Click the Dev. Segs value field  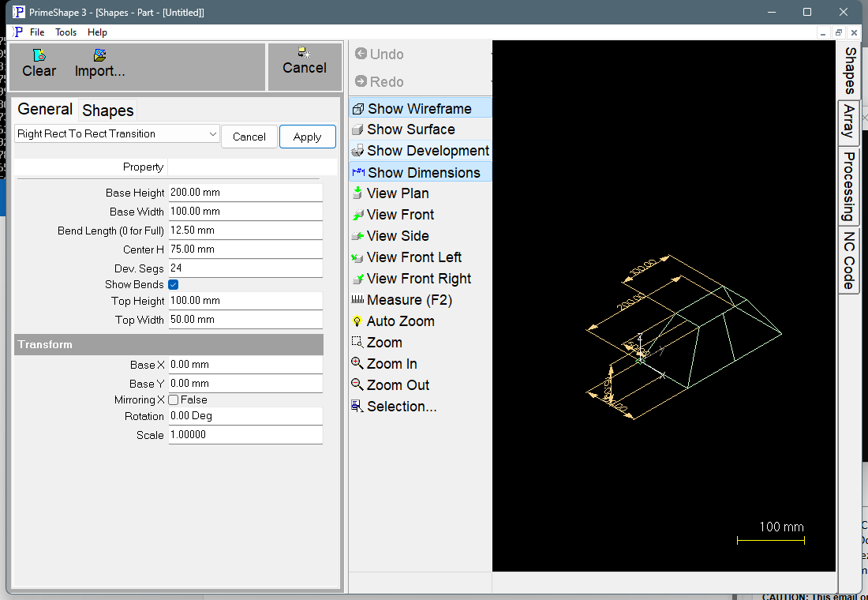245,268
